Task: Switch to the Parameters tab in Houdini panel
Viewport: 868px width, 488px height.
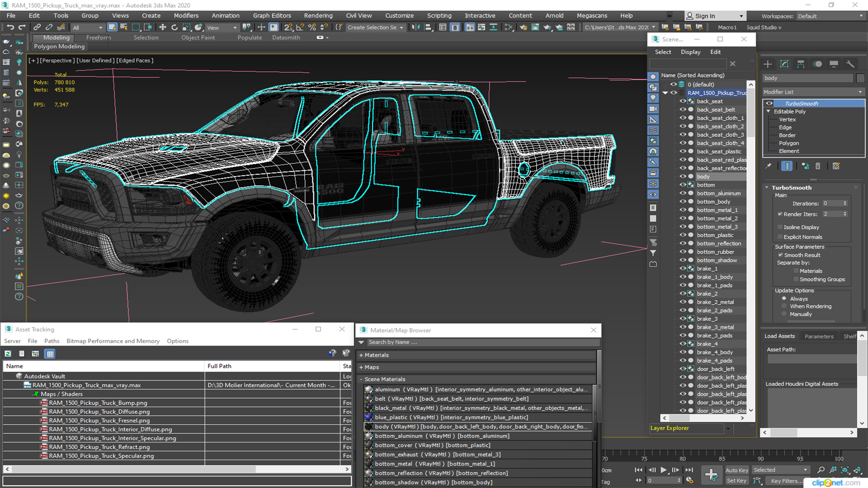Action: pos(819,336)
